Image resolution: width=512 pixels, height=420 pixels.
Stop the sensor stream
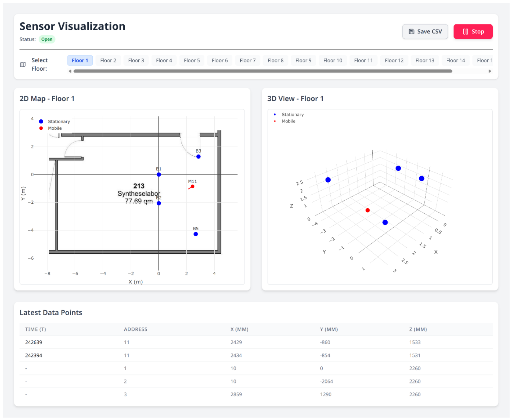473,32
